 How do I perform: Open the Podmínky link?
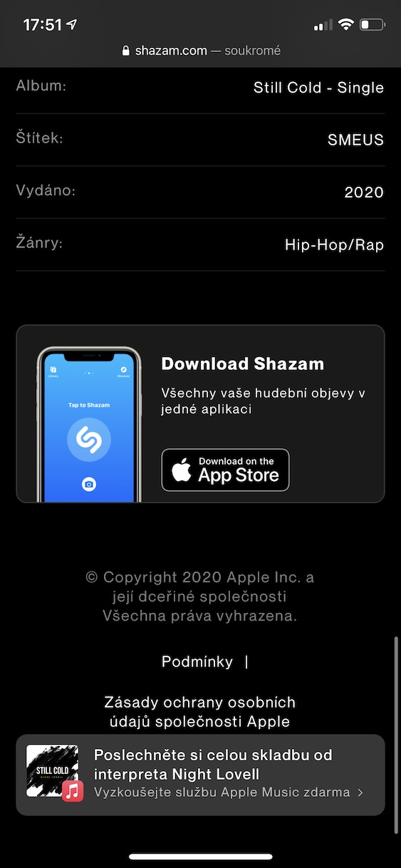[x=197, y=661]
